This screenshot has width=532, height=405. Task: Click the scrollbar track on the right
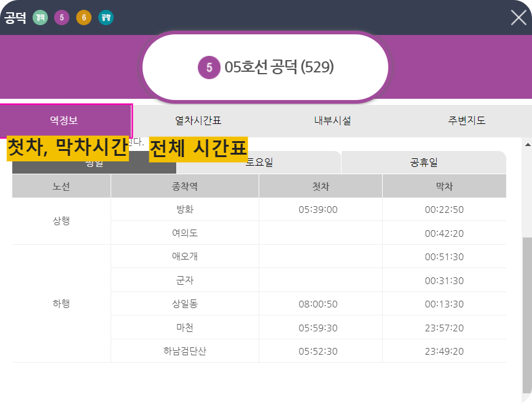(526, 276)
